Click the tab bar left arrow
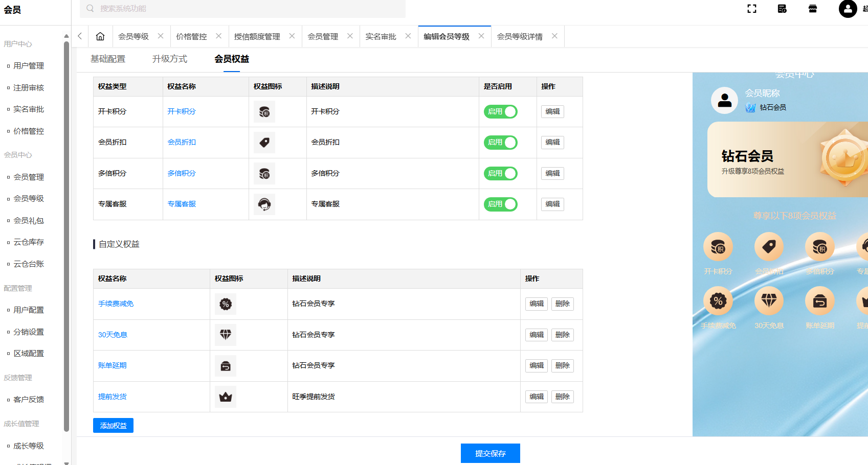This screenshot has width=868, height=465. (80, 36)
